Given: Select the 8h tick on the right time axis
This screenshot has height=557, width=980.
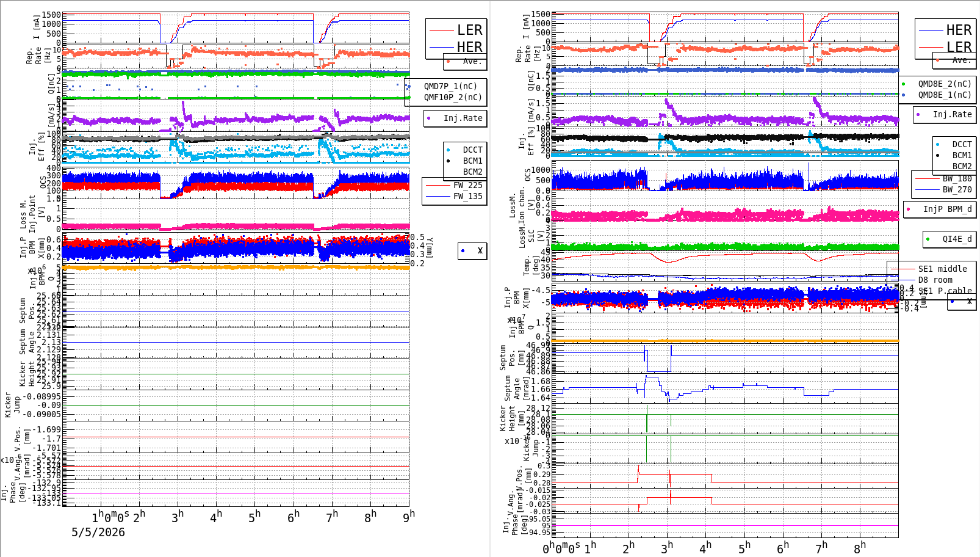Looking at the screenshot, I should point(859,548).
